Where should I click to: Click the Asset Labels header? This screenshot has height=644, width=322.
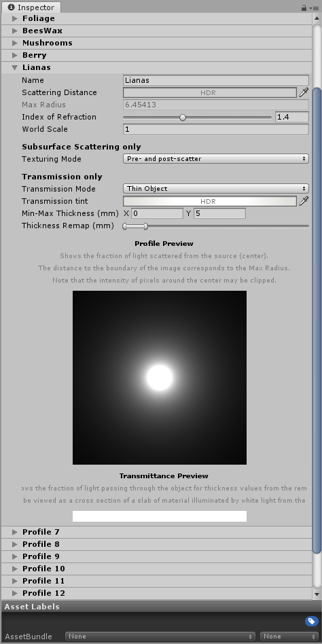161,607
